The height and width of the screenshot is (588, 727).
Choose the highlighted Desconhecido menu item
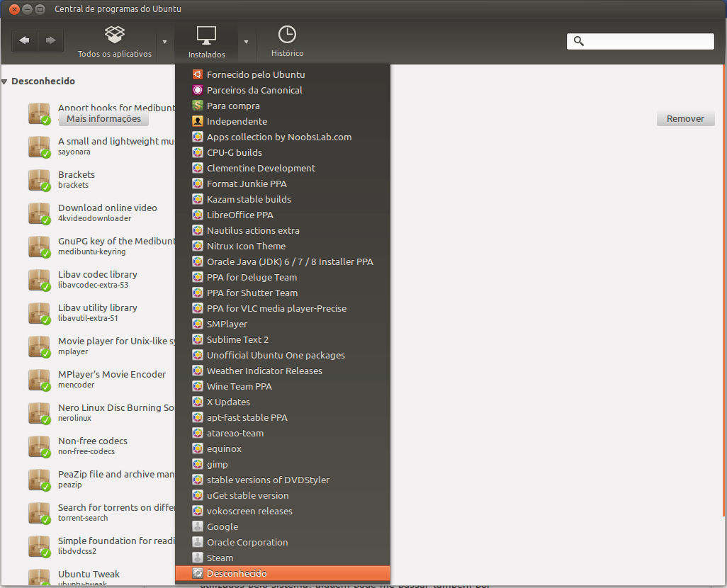(x=237, y=573)
